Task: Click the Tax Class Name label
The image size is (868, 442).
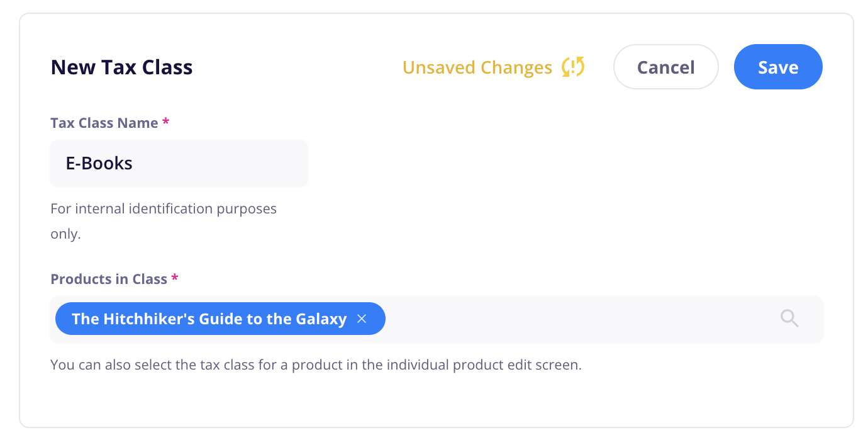Action: tap(104, 123)
